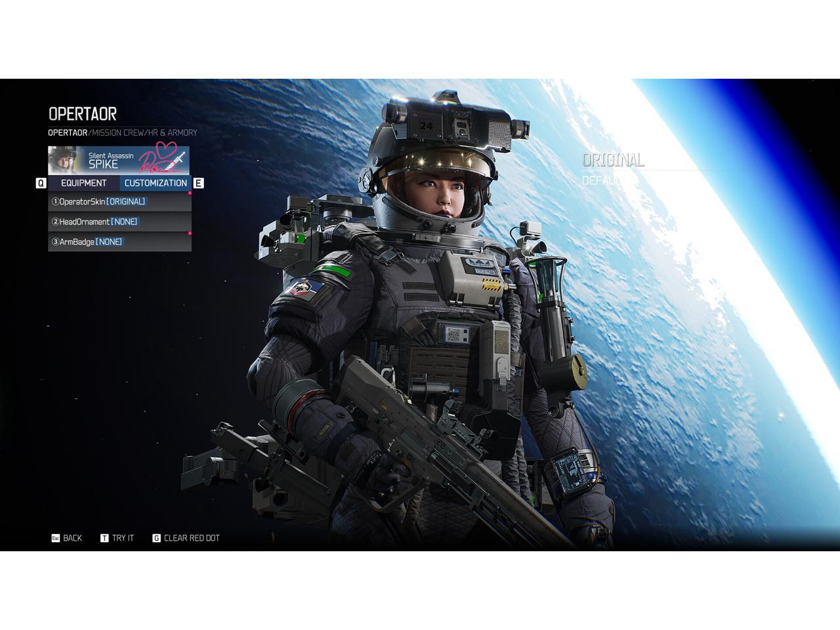The image size is (840, 630).
Task: Click the red dot on OperatorSkin row
Action: point(190,194)
